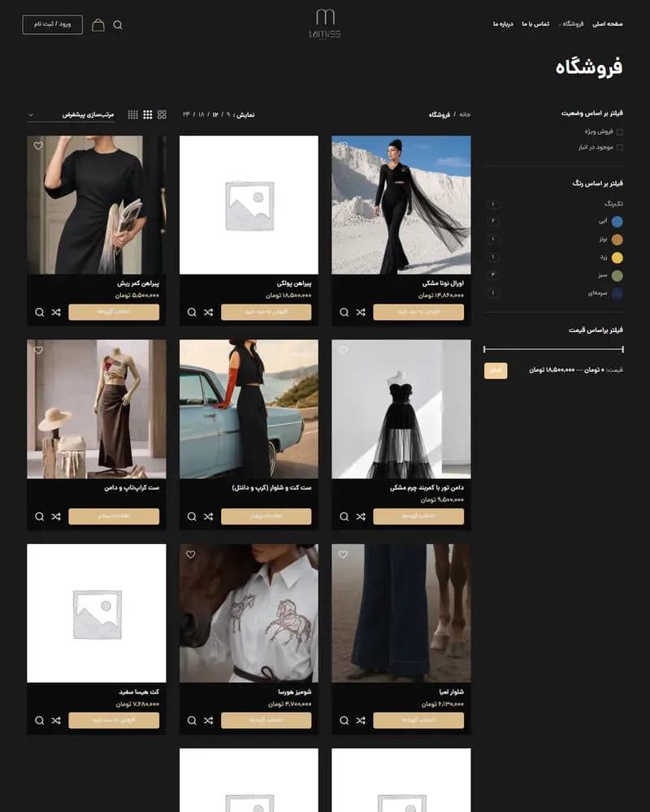Compare 'دامن تور با کمربند چرم مشکی' shuffle icon
The width and height of the screenshot is (650, 812).
[361, 516]
